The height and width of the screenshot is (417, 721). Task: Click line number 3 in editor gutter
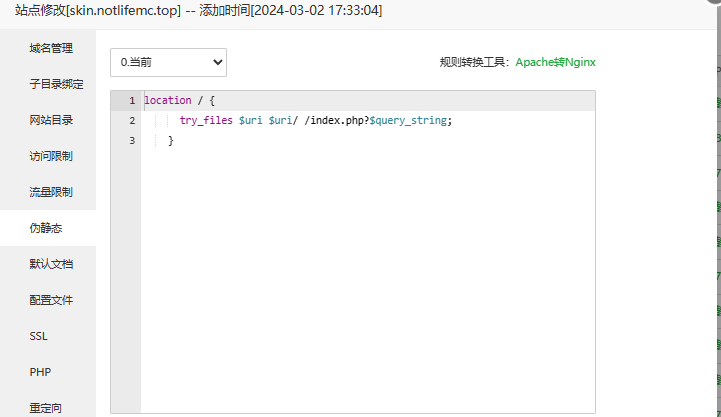click(x=132, y=141)
